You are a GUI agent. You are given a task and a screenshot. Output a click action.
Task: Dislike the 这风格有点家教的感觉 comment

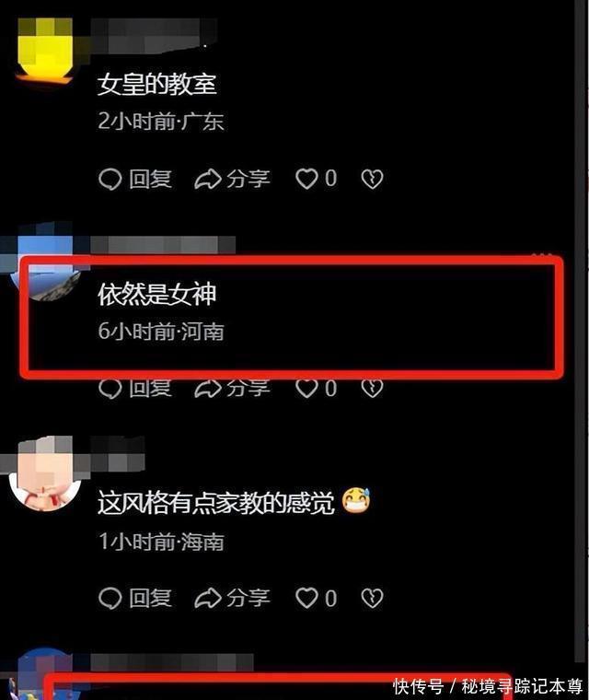[372, 598]
